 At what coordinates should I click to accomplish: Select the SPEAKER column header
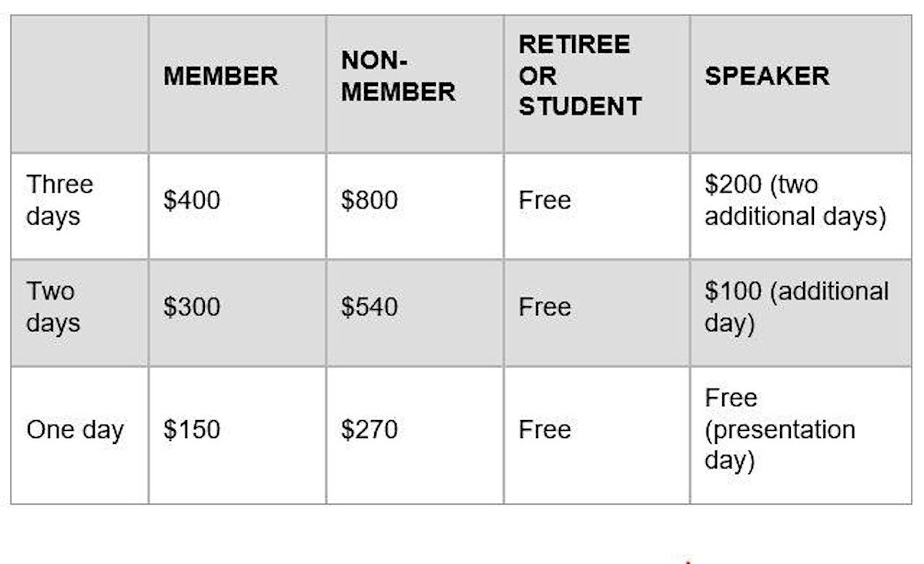point(767,76)
